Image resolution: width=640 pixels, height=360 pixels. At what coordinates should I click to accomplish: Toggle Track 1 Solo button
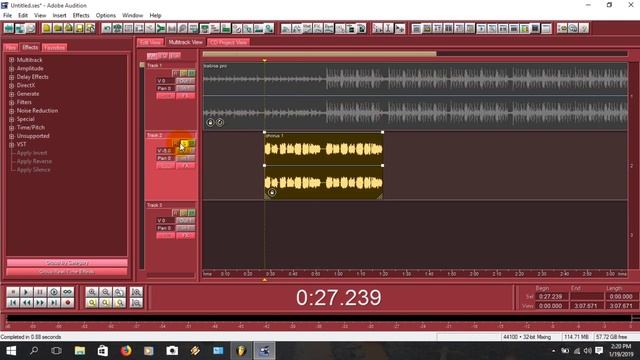tap(184, 73)
